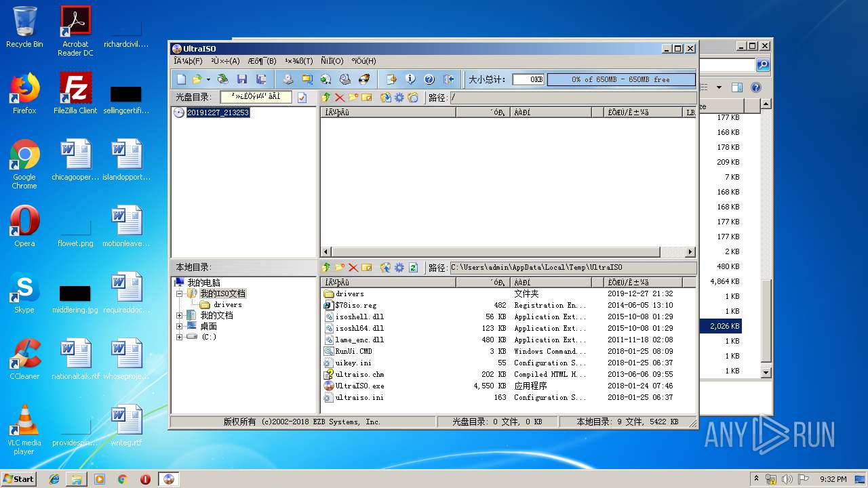
Task: Open the File (F) menu
Action: [x=188, y=61]
